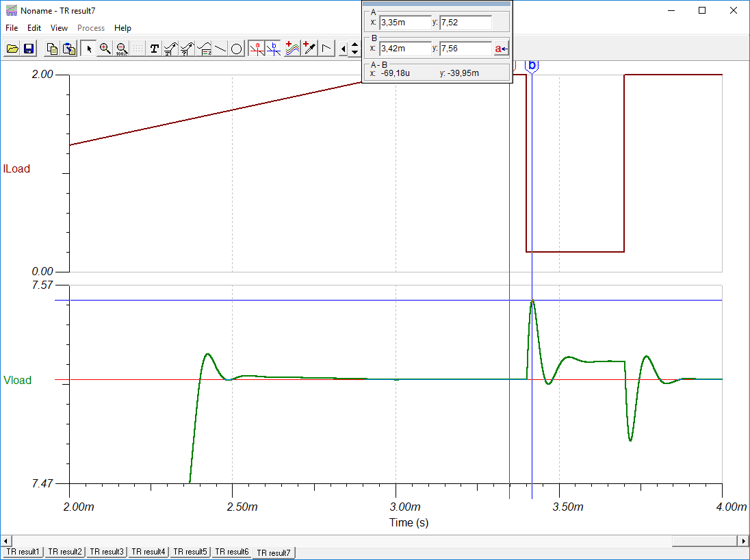The height and width of the screenshot is (560, 750).
Task: Open the File menu
Action: point(12,28)
